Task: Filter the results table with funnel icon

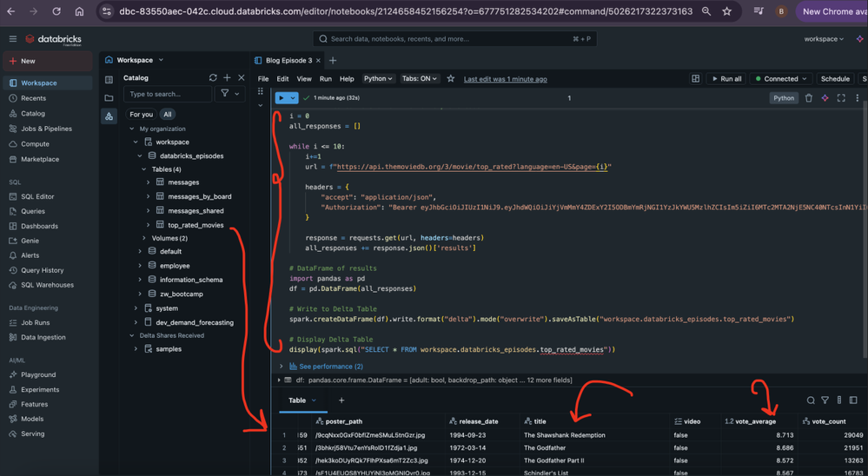Action: [x=825, y=400]
